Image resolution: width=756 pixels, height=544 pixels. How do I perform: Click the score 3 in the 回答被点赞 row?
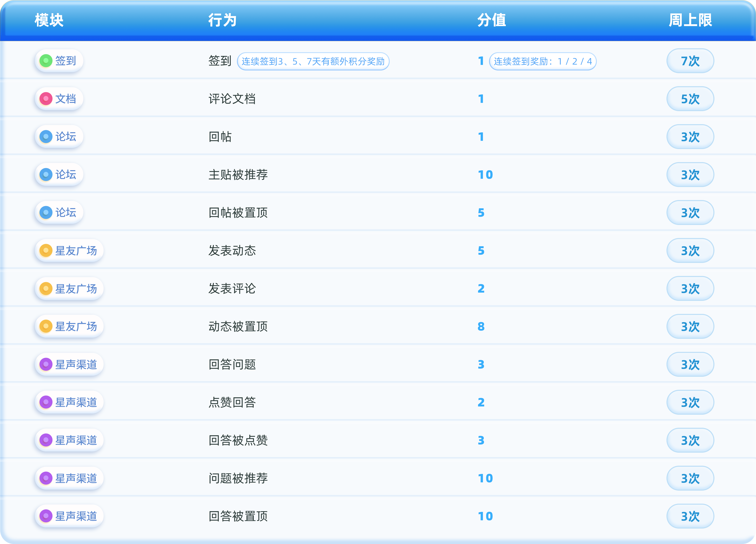[481, 440]
